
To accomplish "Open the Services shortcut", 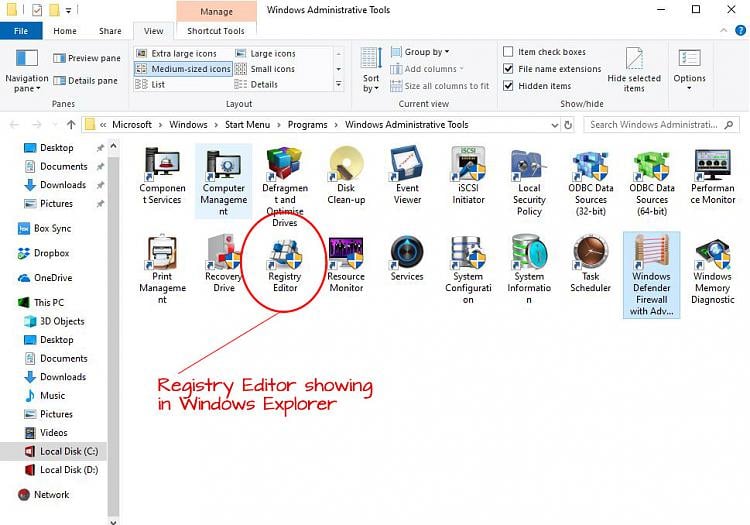I will pos(407,258).
